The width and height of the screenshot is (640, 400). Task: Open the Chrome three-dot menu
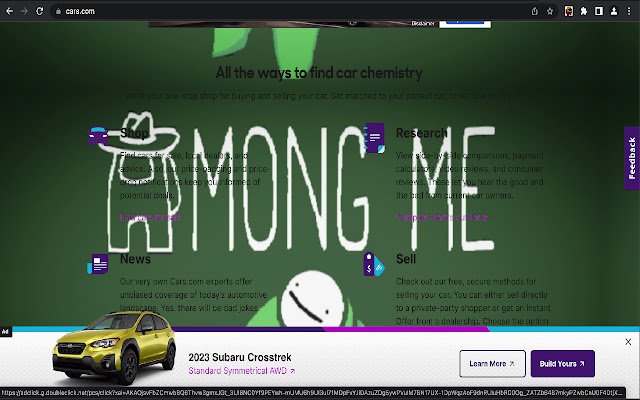629,11
